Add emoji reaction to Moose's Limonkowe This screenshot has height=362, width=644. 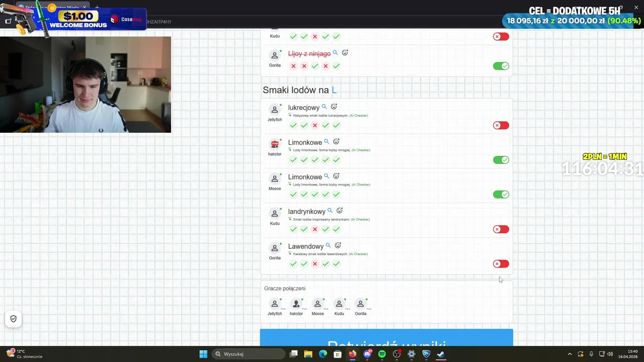coord(336,176)
